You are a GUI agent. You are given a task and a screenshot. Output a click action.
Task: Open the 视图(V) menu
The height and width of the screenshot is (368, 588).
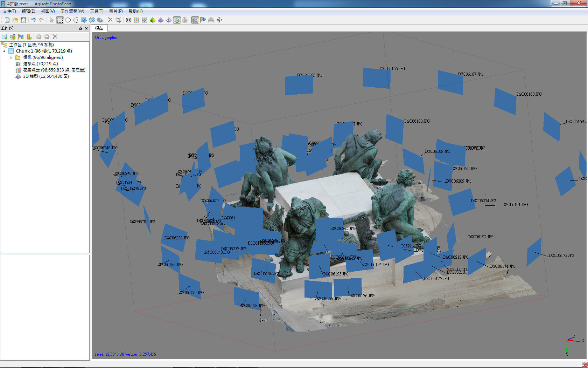pos(48,11)
